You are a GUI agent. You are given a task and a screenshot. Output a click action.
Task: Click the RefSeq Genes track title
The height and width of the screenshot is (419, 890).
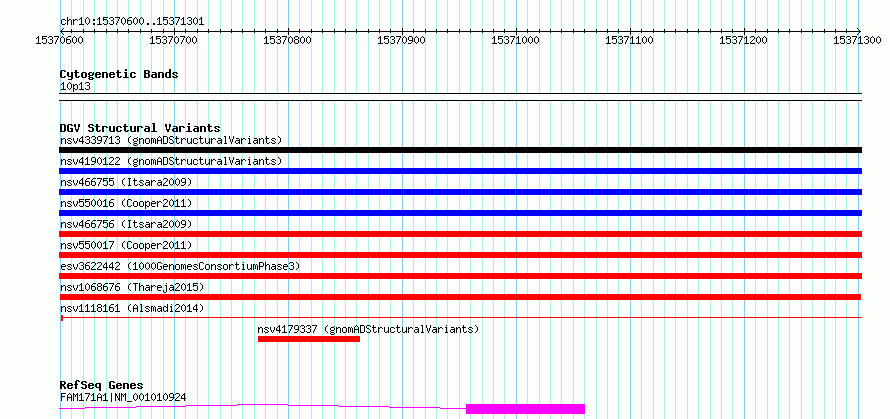point(102,386)
